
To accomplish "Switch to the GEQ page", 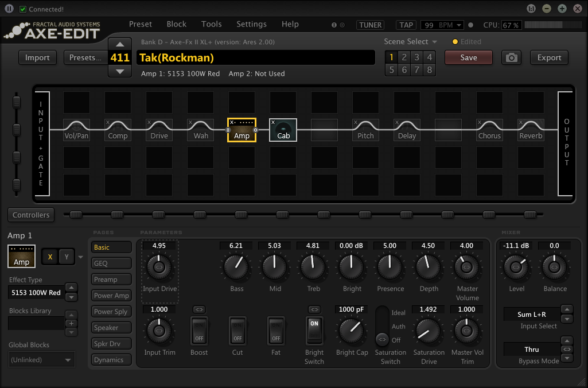I will point(111,263).
